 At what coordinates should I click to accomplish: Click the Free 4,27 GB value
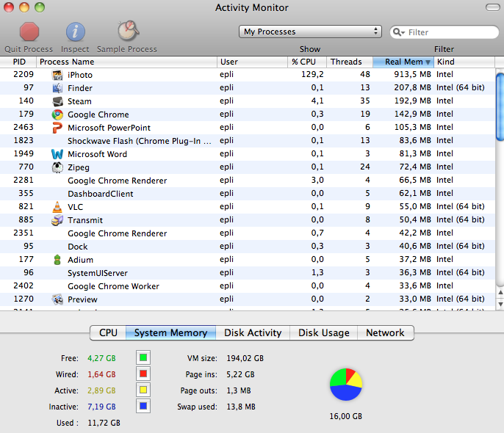pyautogui.click(x=101, y=358)
